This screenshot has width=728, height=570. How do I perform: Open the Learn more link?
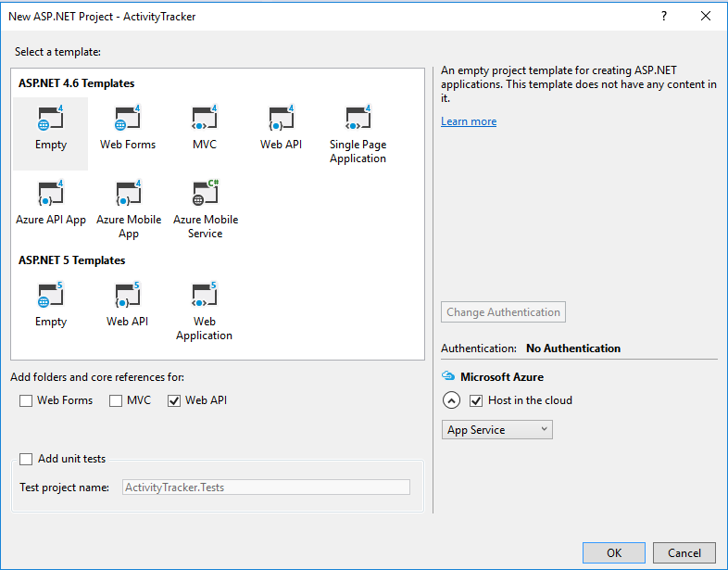(x=469, y=121)
